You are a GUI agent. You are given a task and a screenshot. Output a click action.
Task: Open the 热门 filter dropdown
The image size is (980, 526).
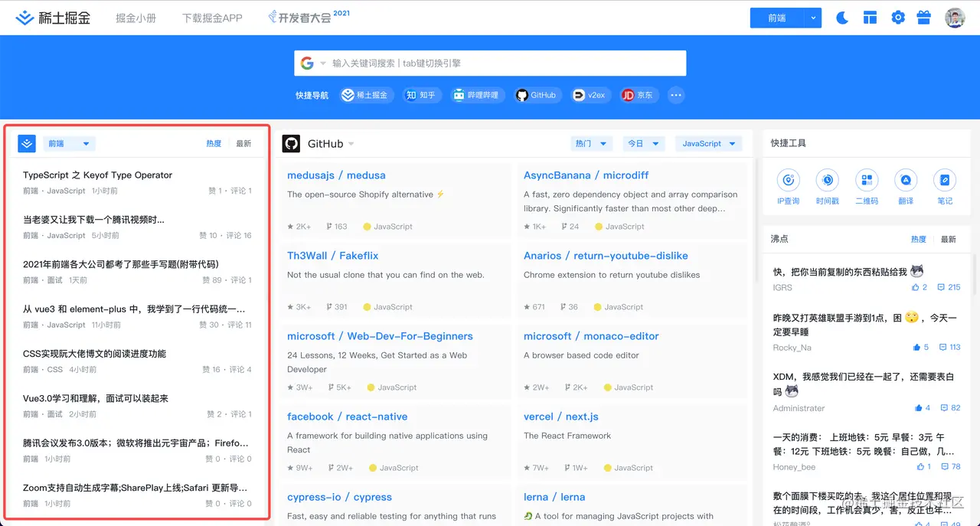click(591, 143)
